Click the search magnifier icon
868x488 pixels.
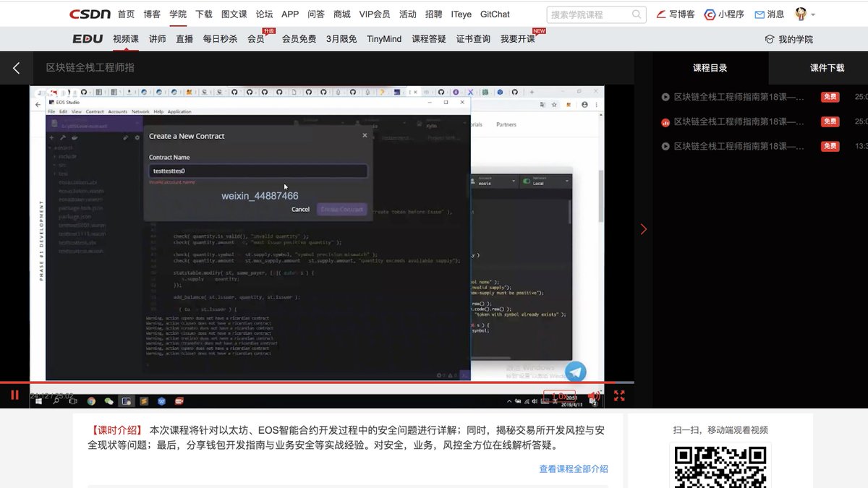(x=637, y=14)
